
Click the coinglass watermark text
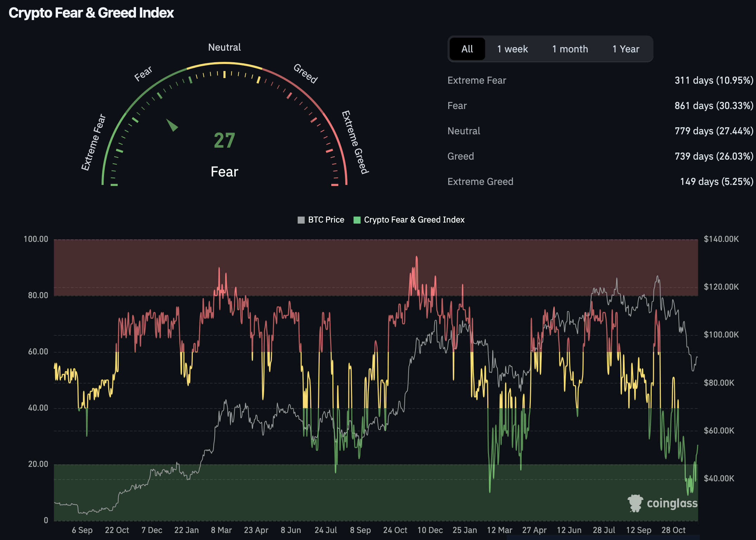point(672,503)
